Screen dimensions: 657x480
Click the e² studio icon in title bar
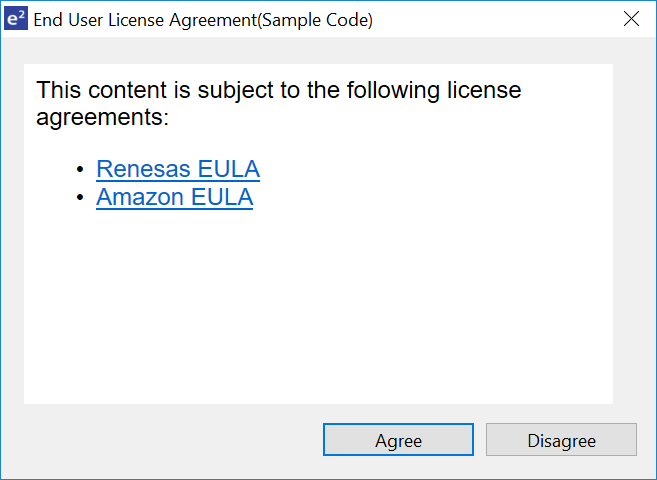coord(15,19)
